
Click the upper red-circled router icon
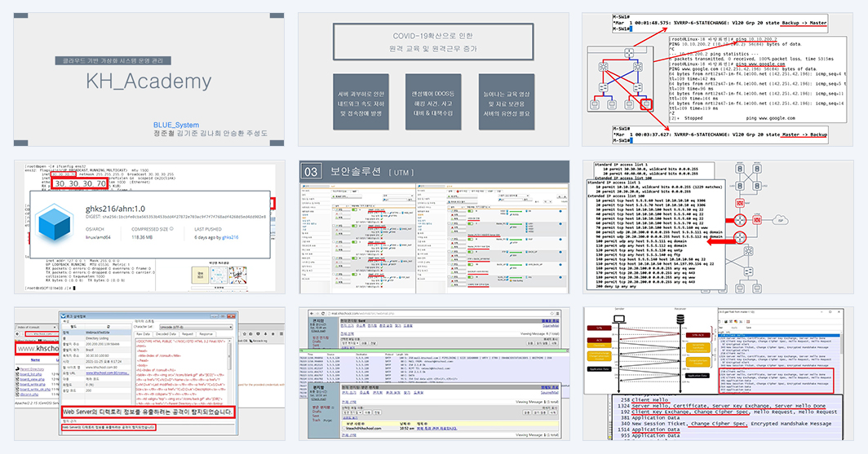point(740,219)
